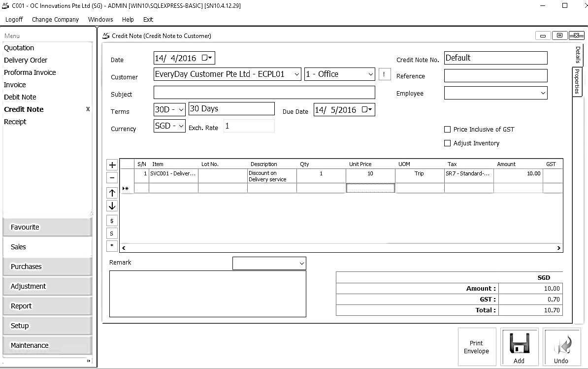
Task: Select Debit Note in the menu
Action: (20, 97)
